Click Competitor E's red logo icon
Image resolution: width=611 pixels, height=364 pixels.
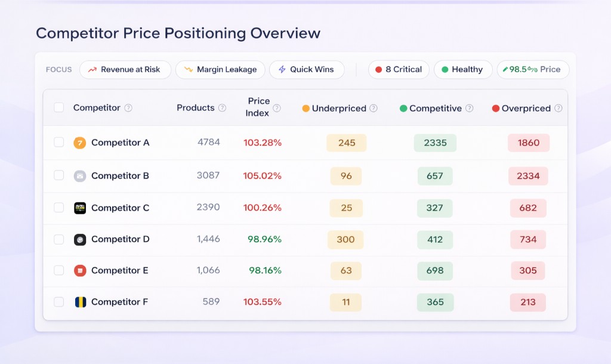80,270
